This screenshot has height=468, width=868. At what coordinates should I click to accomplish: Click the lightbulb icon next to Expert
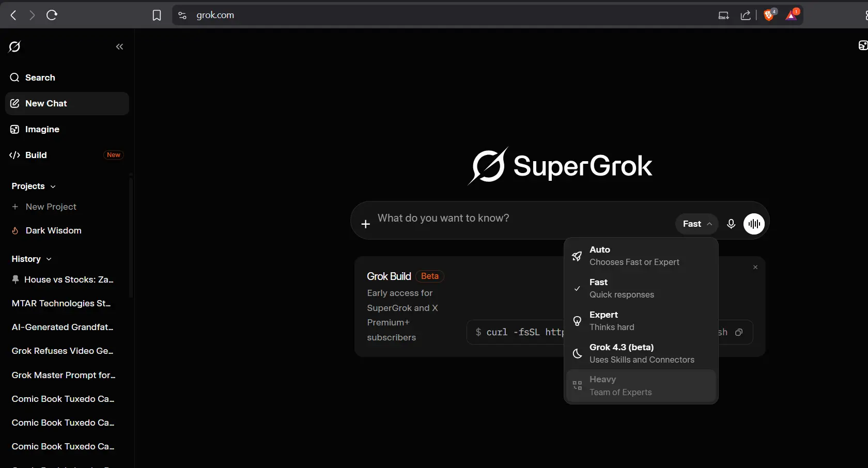[x=577, y=321]
